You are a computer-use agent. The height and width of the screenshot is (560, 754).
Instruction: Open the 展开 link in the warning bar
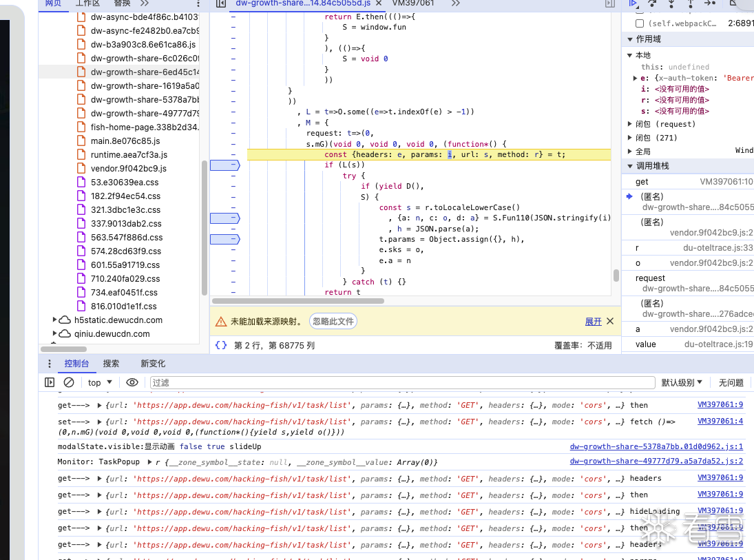click(593, 322)
